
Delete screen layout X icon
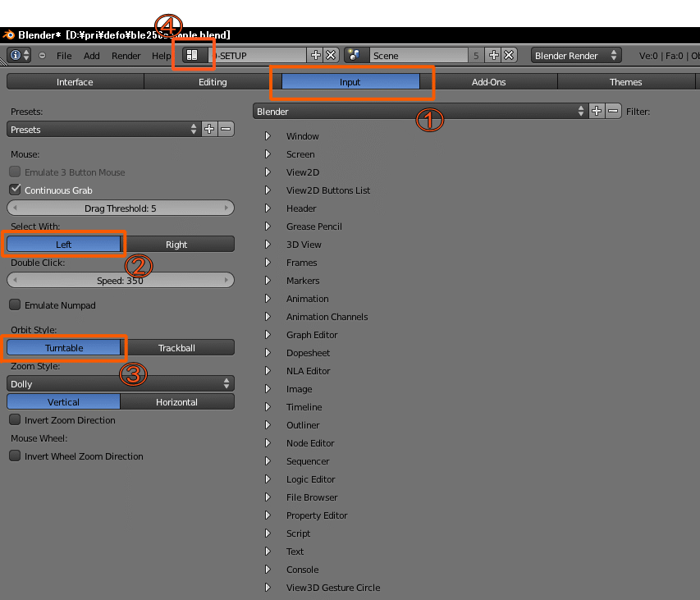(x=331, y=55)
